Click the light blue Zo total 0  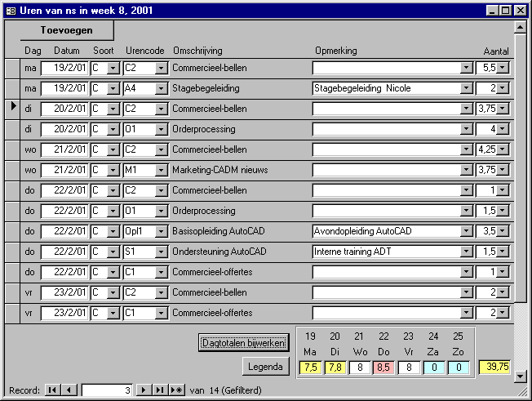pos(459,368)
